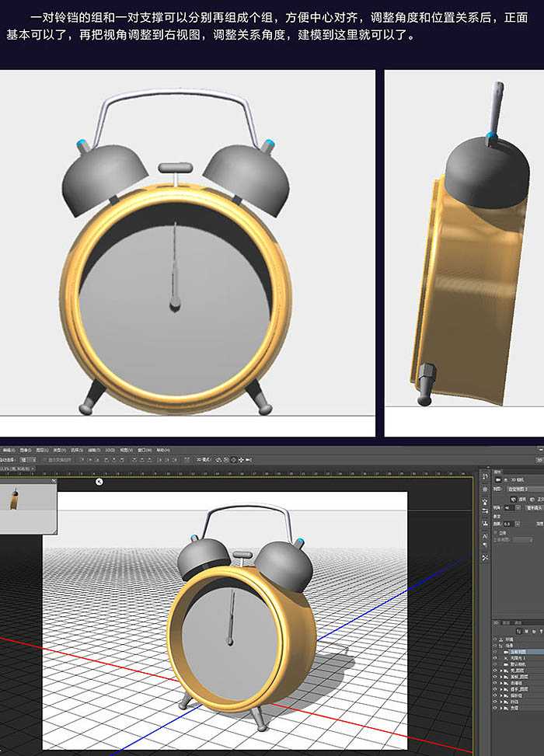Open the 距离 value dropdown arrow
544x756 pixels.
[x=518, y=524]
